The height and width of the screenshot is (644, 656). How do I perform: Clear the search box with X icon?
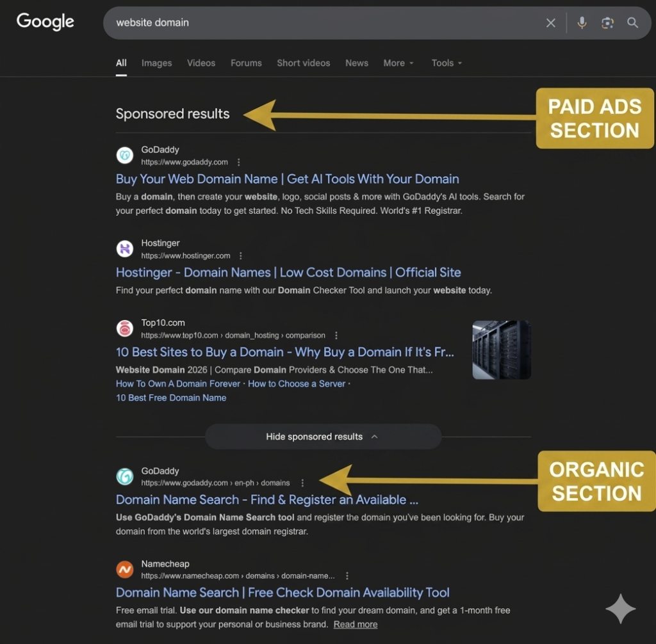pos(550,22)
